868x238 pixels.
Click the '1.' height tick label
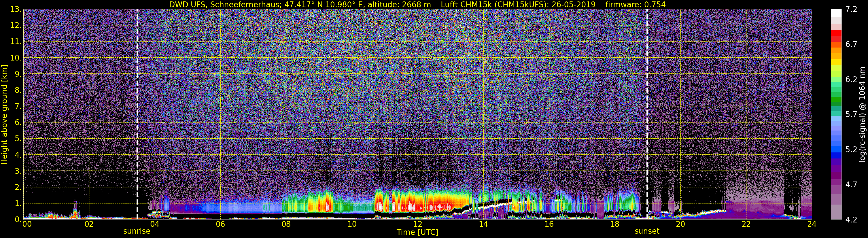click(18, 204)
